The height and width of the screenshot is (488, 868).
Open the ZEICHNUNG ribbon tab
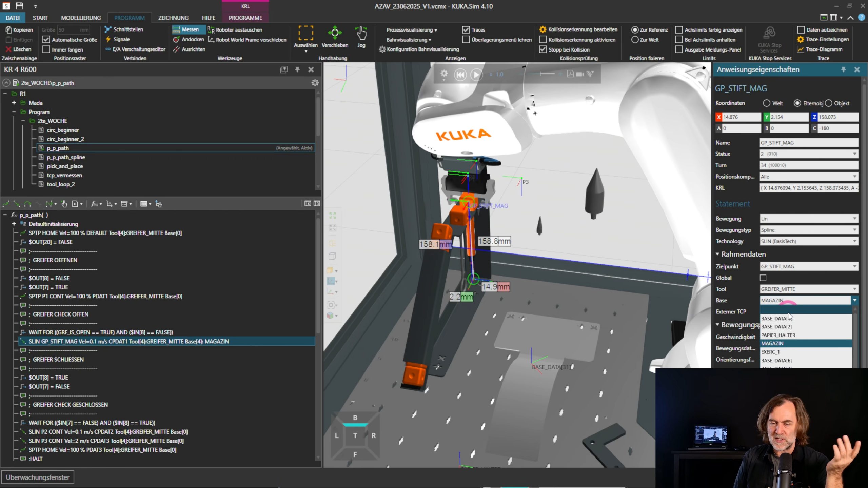[173, 18]
